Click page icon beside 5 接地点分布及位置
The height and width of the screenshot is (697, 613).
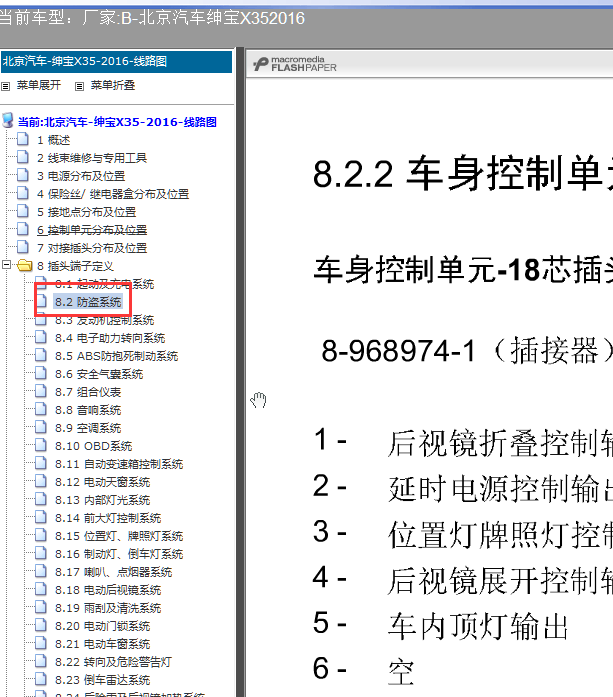(23, 211)
